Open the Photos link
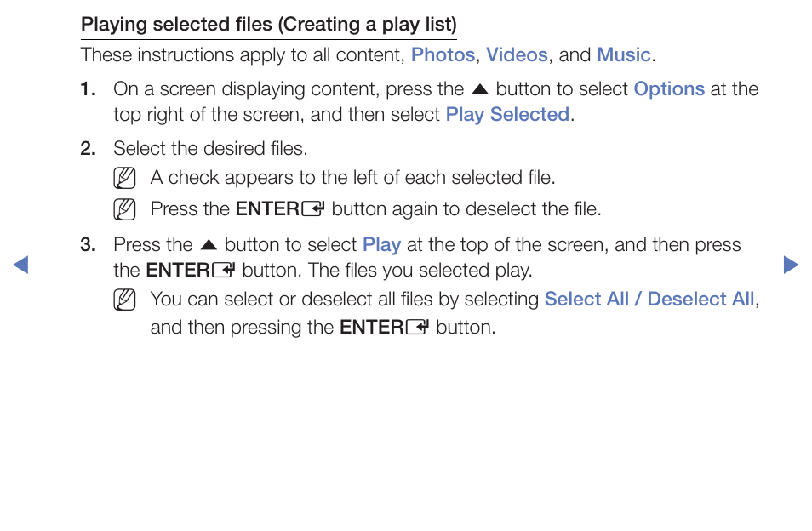This screenshot has height=531, width=812. (x=443, y=54)
